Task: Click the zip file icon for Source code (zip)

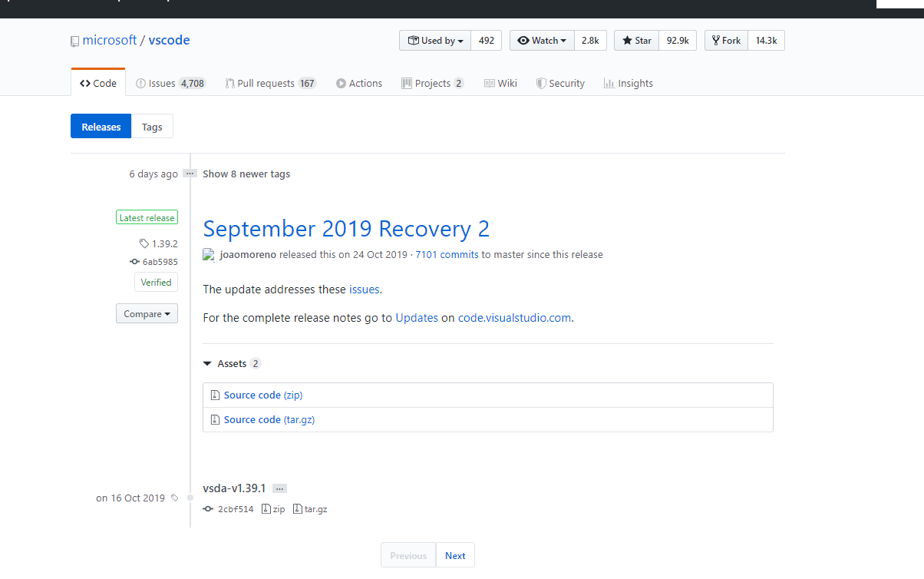Action: click(x=216, y=395)
